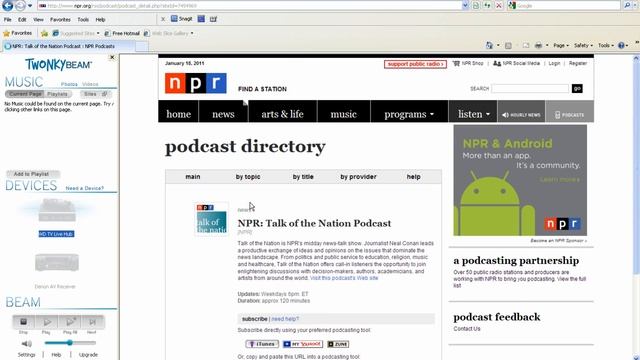This screenshot has height=360, width=640.
Task: Open a new browser tab
Action: tap(142, 46)
